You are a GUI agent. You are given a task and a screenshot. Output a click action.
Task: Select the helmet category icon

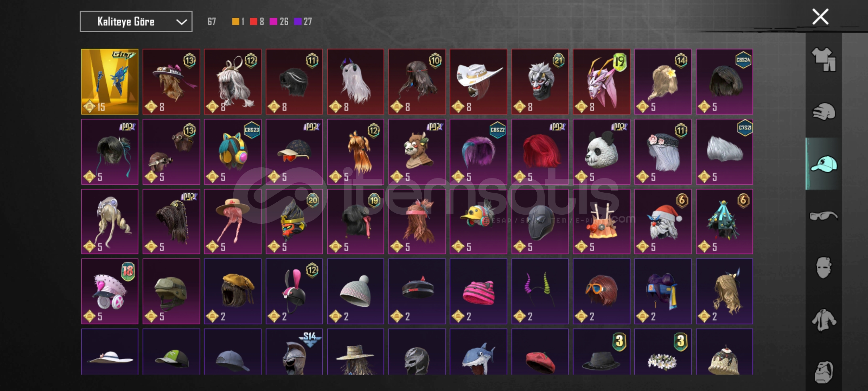(824, 111)
